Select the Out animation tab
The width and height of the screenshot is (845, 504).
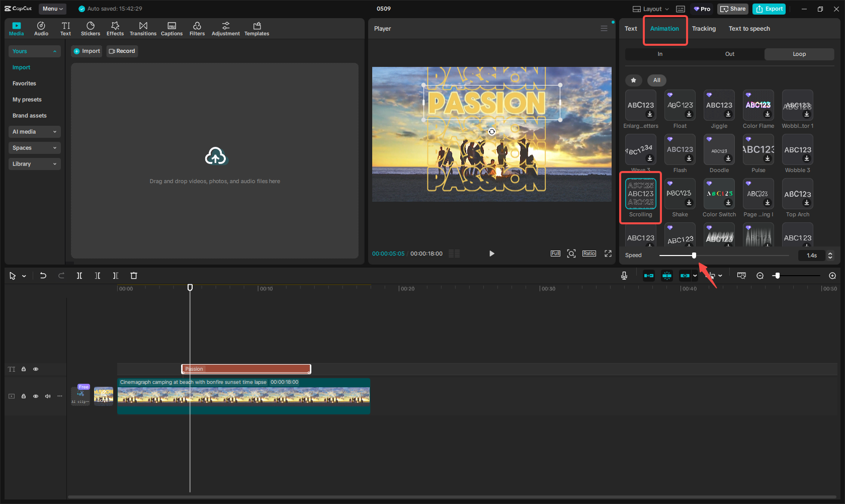pos(730,54)
